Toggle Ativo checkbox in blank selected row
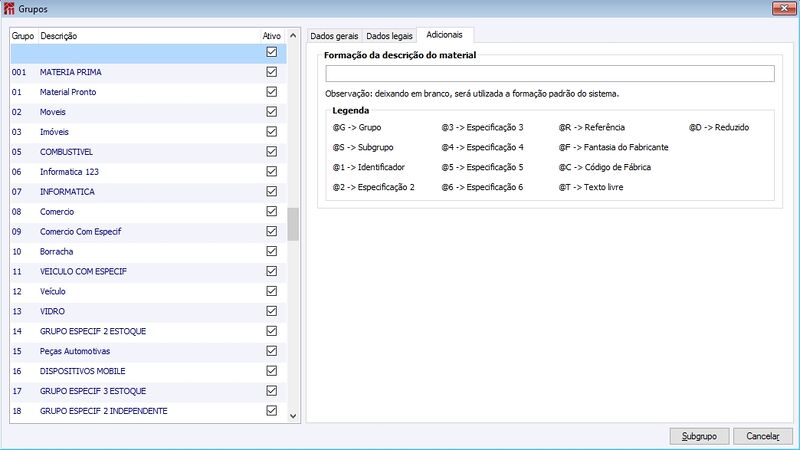 click(x=271, y=52)
